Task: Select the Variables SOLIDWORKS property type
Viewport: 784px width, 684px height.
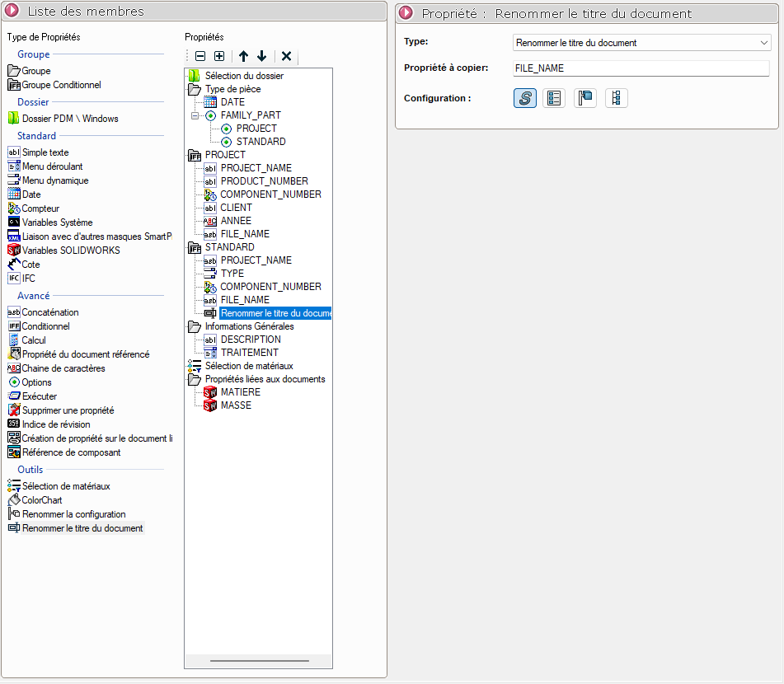Action: [x=70, y=251]
